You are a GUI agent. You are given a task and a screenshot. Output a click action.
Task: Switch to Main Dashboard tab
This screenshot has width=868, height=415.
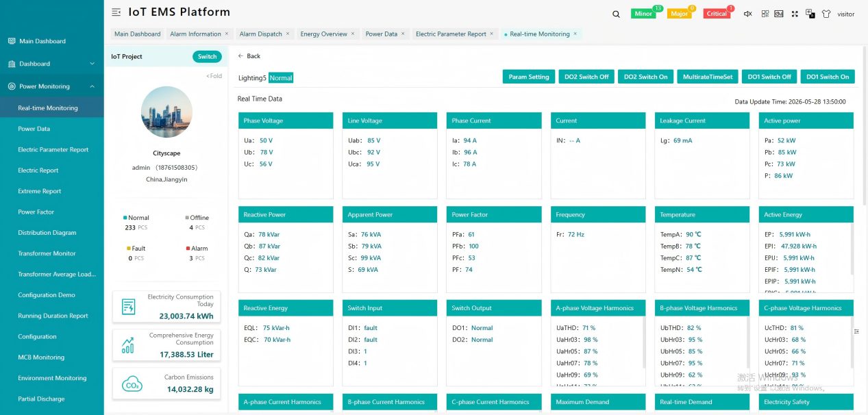tap(137, 34)
